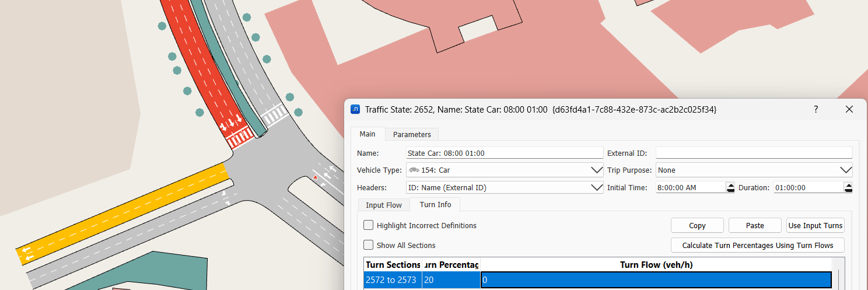Click the Turn Flow cell showing 0
The width and height of the screenshot is (868, 290).
coord(656,280)
